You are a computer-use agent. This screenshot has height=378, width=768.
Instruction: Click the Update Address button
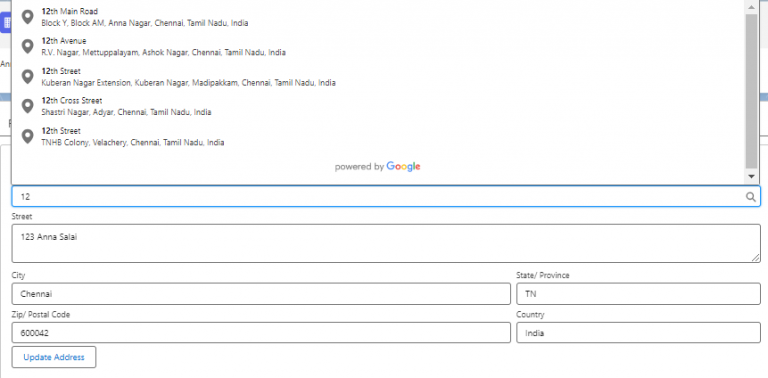[x=54, y=357]
